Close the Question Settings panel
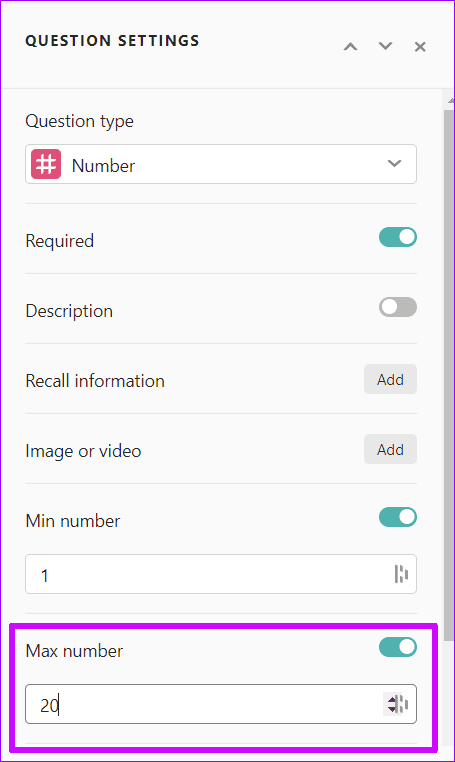 (x=420, y=47)
